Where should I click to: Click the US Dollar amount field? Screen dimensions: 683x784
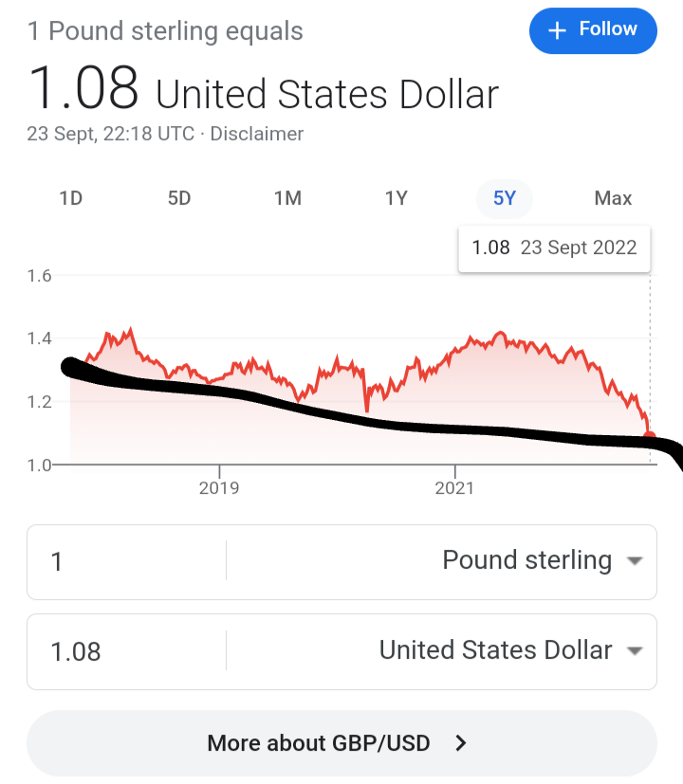(x=123, y=651)
